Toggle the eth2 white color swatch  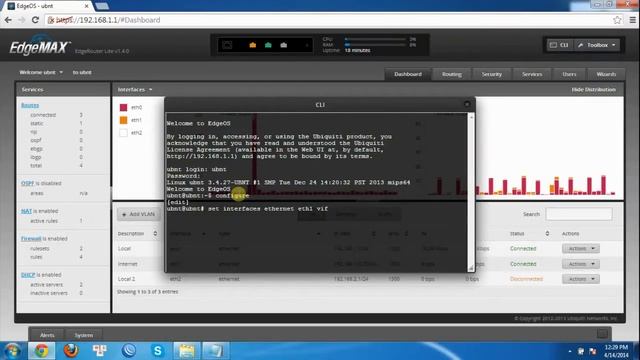pos(123,133)
